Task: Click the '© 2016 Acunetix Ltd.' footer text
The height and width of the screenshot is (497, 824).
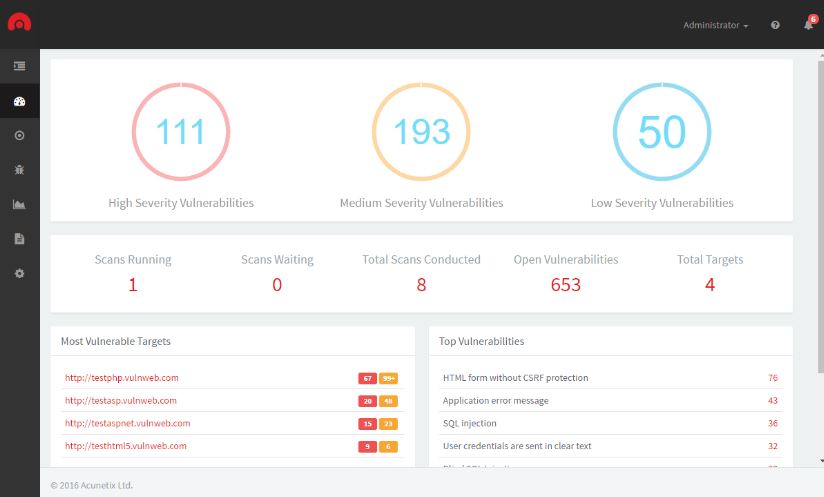Action: (x=91, y=485)
